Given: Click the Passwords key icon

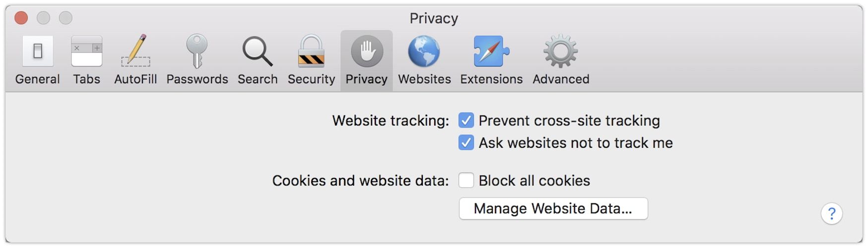Looking at the screenshot, I should tap(197, 52).
